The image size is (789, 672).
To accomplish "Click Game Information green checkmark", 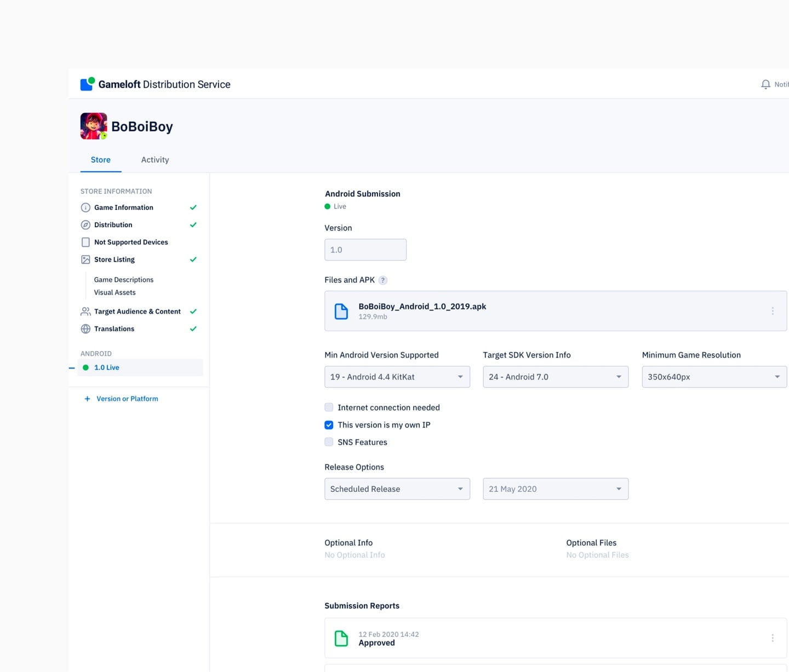I will pos(193,208).
